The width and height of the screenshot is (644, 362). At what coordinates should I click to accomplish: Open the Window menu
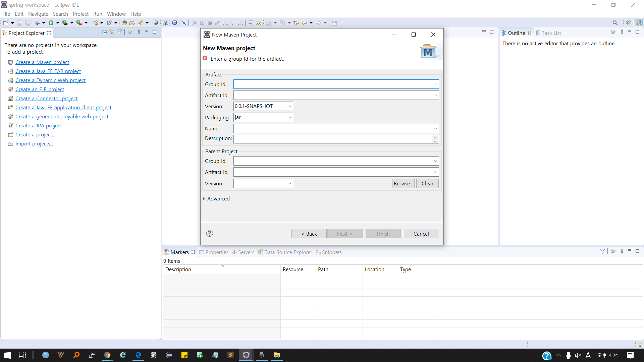[x=116, y=14]
